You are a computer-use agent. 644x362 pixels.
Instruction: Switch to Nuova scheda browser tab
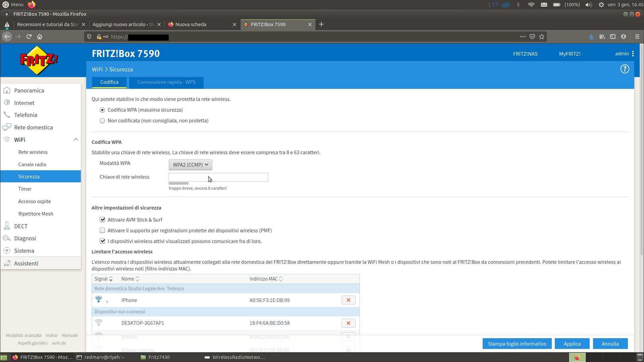pos(203,24)
